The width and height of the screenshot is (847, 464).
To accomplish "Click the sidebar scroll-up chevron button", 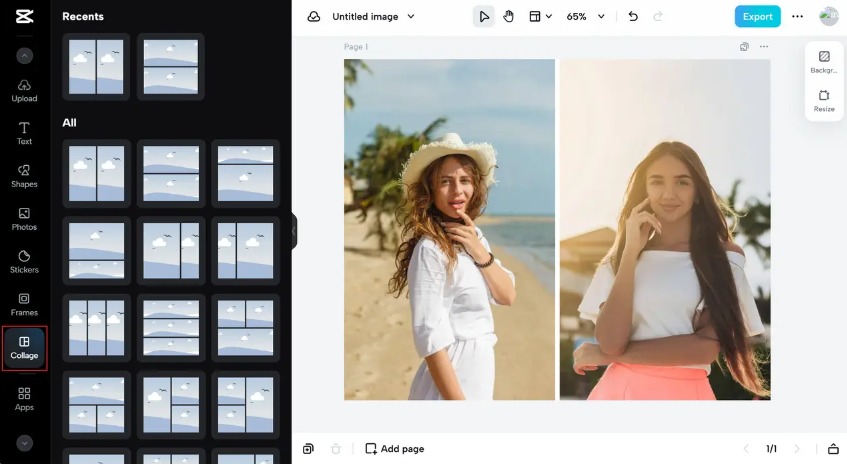I will [24, 56].
